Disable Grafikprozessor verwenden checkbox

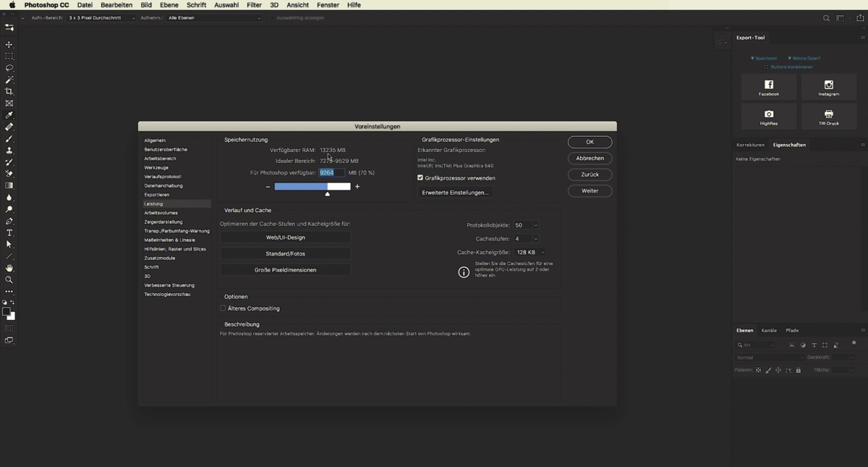pos(420,178)
